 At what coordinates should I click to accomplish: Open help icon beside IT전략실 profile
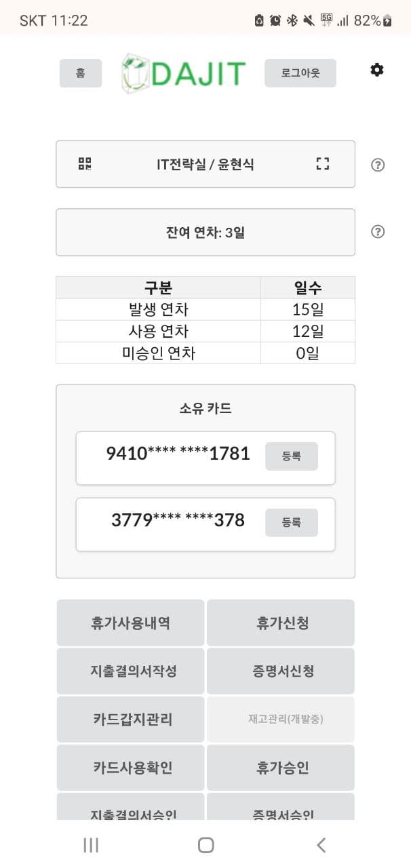pos(378,165)
